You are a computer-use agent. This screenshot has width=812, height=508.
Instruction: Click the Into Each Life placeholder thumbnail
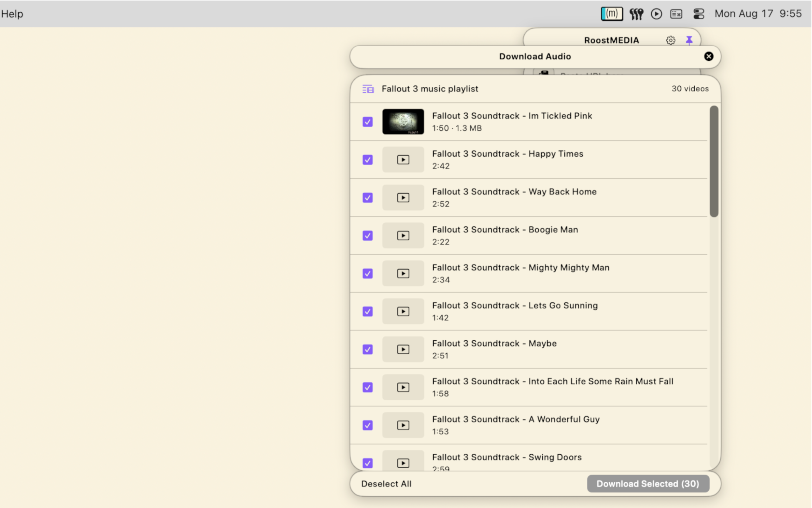click(403, 387)
